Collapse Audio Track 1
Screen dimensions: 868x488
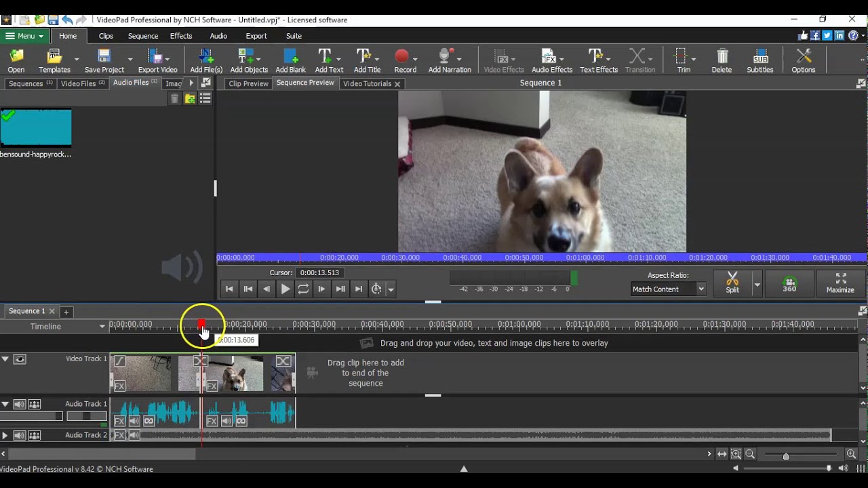tap(5, 405)
